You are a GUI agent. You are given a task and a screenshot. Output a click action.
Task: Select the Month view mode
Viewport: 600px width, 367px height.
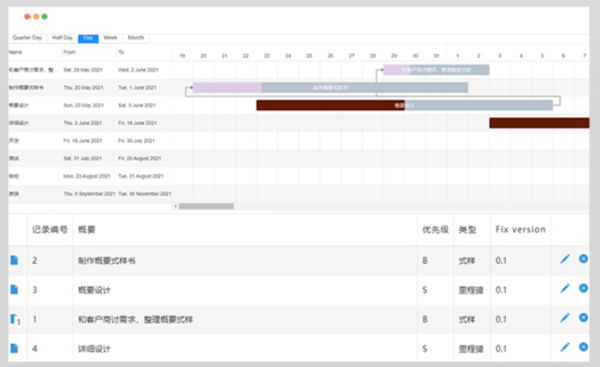pyautogui.click(x=136, y=38)
